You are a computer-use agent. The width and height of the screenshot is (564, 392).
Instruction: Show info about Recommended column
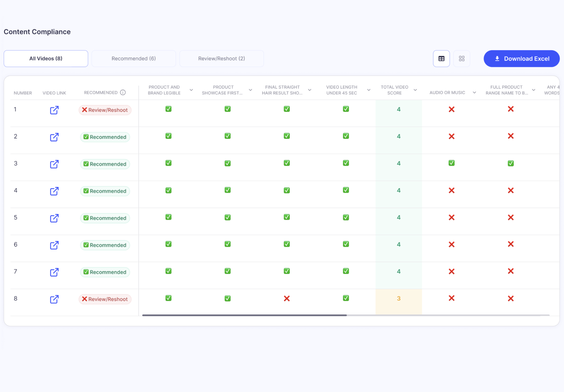(x=123, y=93)
